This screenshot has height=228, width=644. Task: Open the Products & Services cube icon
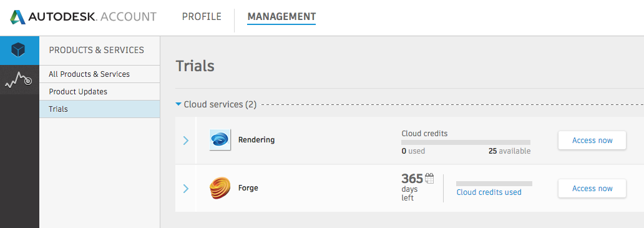click(x=19, y=50)
